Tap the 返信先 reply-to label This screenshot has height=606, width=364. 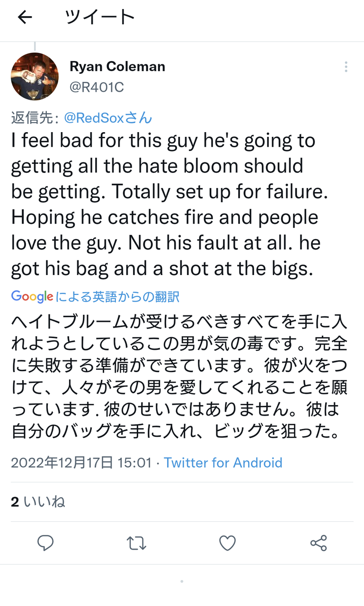pyautogui.click(x=35, y=118)
